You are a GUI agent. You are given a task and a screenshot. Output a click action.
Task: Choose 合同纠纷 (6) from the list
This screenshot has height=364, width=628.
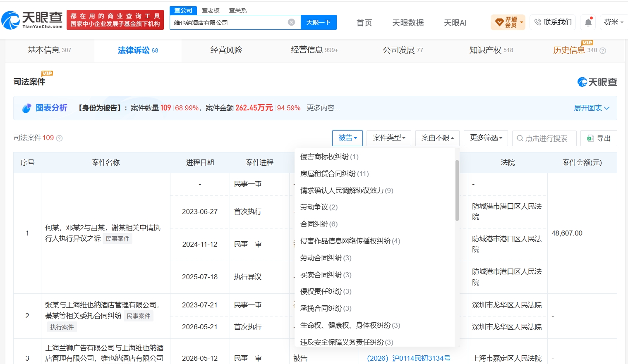[x=319, y=224]
